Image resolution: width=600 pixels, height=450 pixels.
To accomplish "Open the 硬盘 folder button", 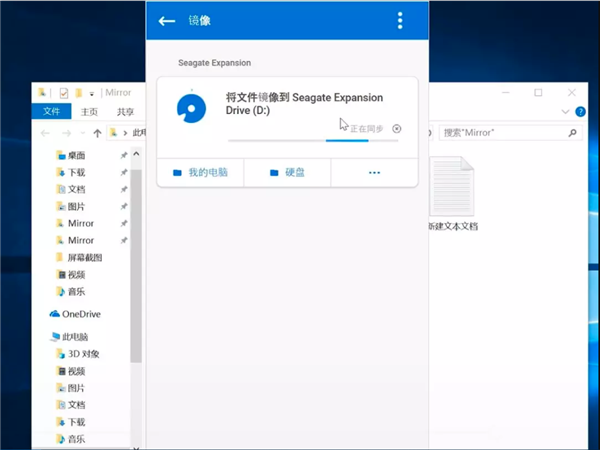I will 287,173.
